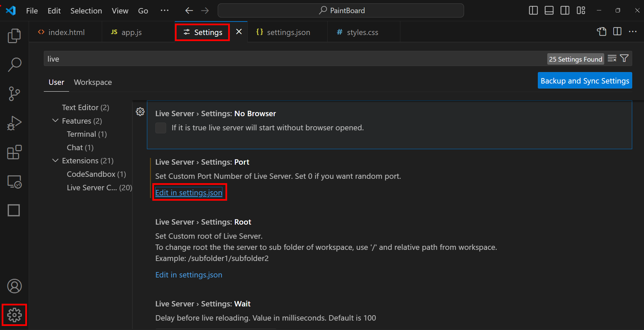This screenshot has width=644, height=330.
Task: Open the Edit menu
Action: click(54, 11)
